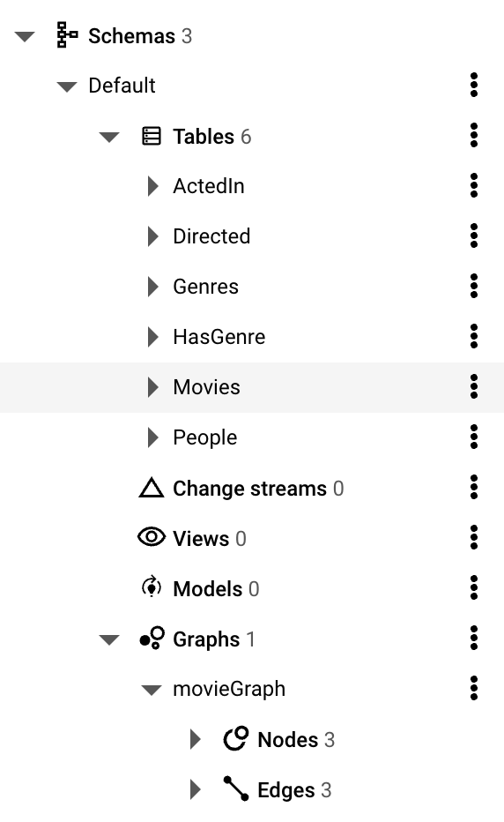Select the Directed table entry

pos(211,235)
